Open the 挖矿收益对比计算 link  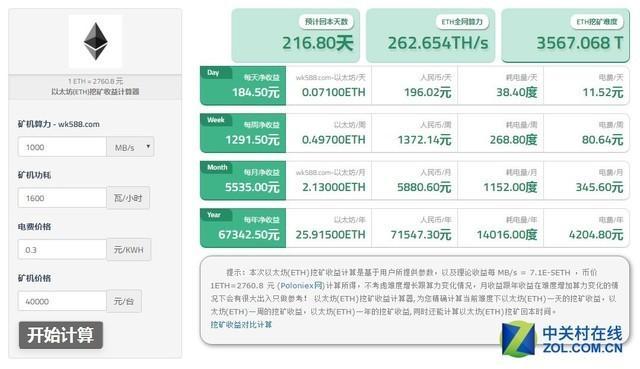coord(241,325)
